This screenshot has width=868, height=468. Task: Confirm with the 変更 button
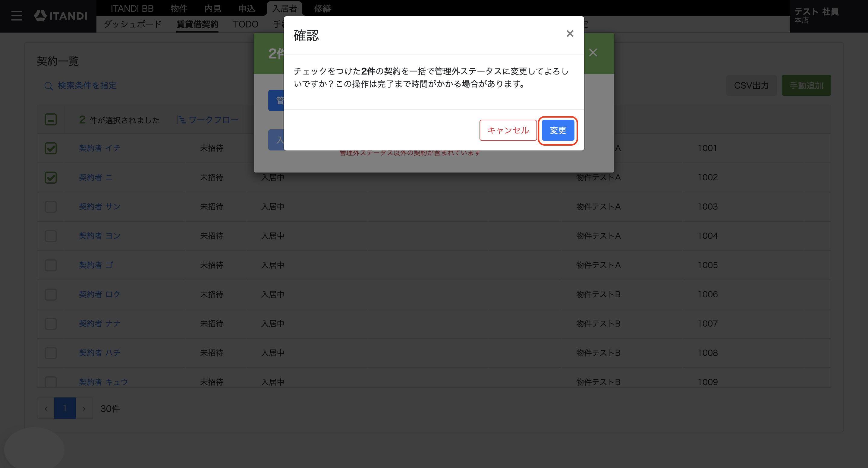coord(558,131)
